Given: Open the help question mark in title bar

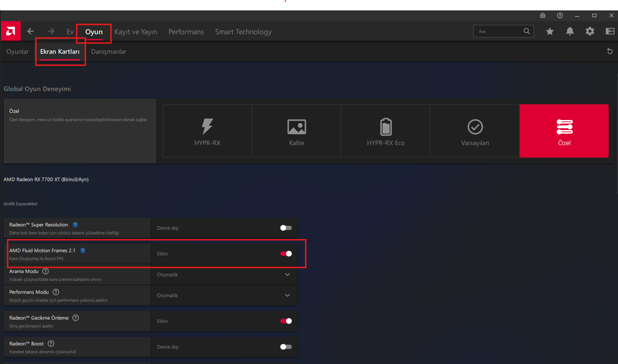Looking at the screenshot, I should pos(560,15).
